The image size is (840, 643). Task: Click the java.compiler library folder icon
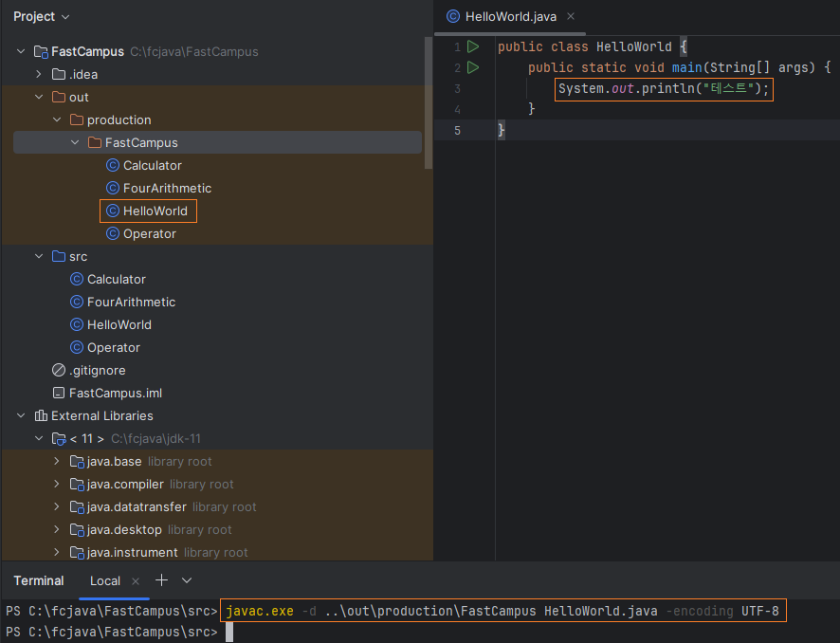[77, 485]
